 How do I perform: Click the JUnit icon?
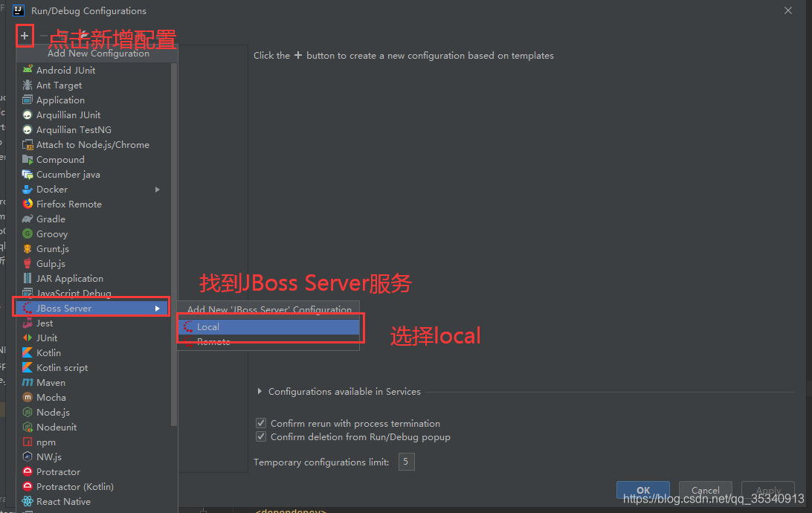[x=28, y=338]
